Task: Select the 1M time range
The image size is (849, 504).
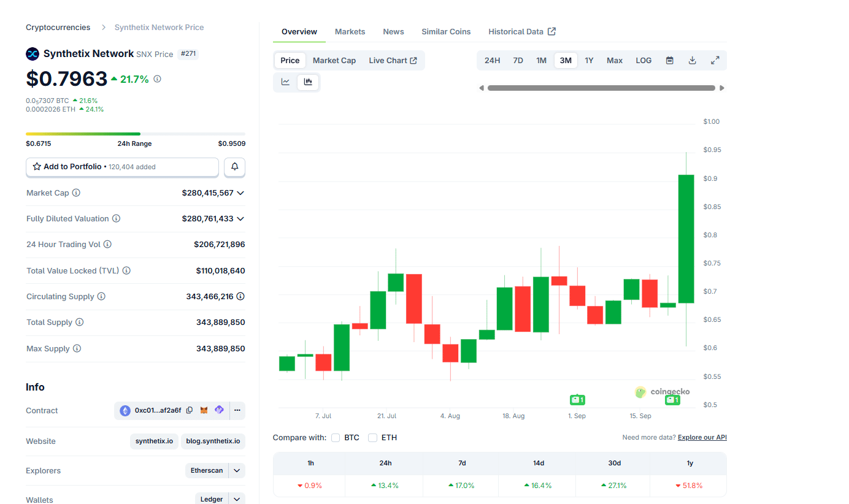Action: tap(541, 60)
